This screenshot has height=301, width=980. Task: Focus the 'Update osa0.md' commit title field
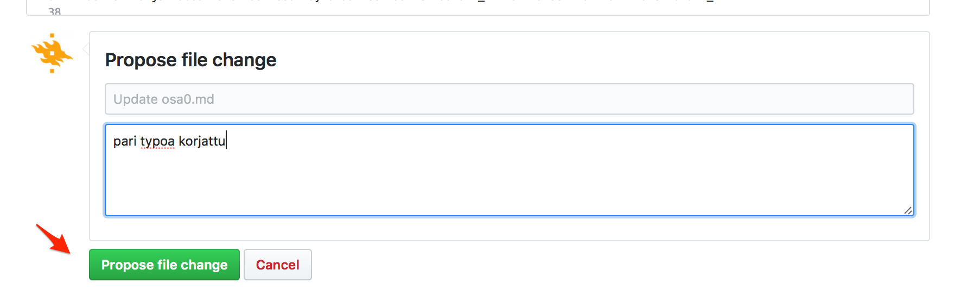pos(509,99)
